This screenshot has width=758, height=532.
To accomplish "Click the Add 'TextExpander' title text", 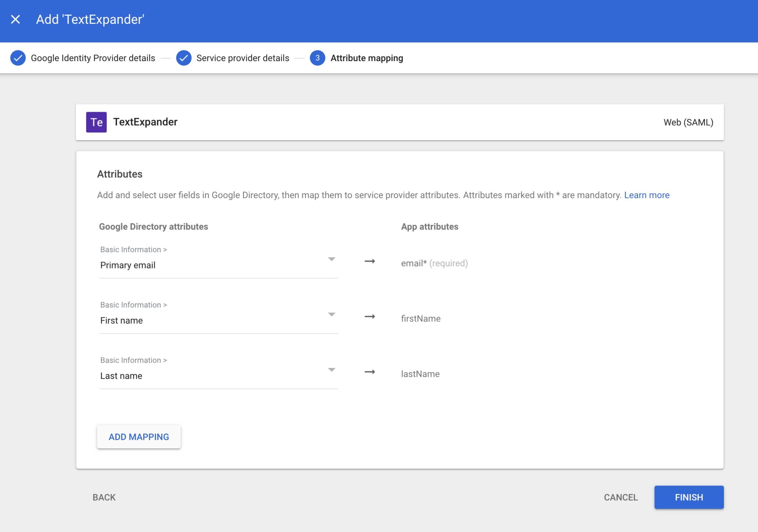I will [x=90, y=19].
